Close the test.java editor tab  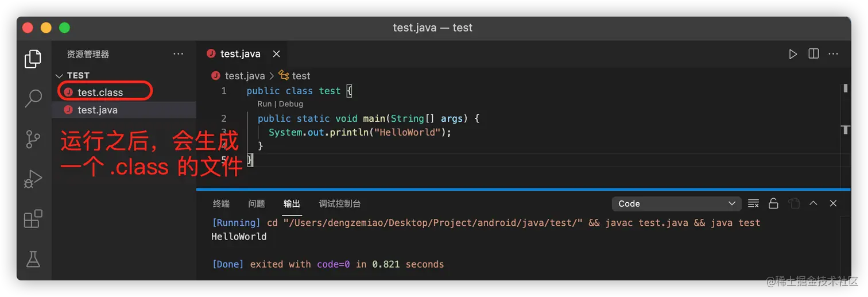coord(277,54)
